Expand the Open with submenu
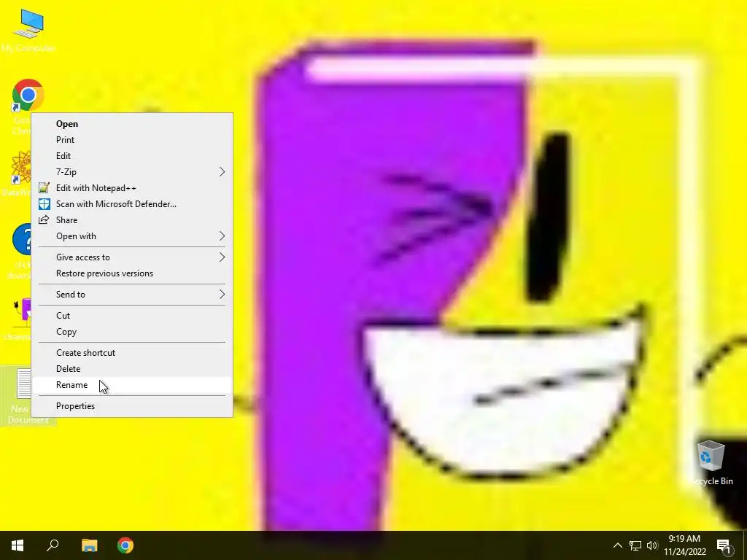747x560 pixels. click(132, 236)
